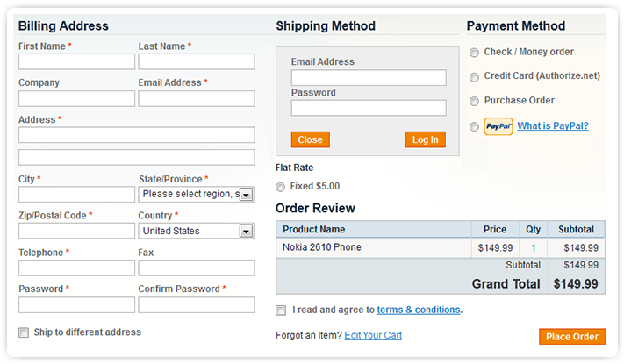
Task: Focus the billing Email Address field
Action: click(x=196, y=99)
